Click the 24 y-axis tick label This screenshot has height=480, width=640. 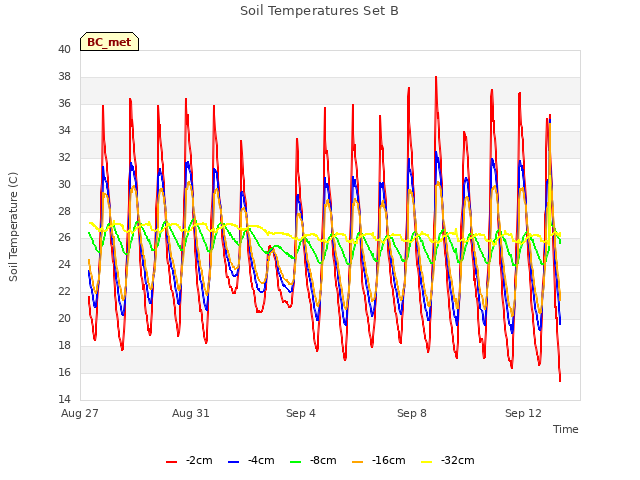click(64, 264)
